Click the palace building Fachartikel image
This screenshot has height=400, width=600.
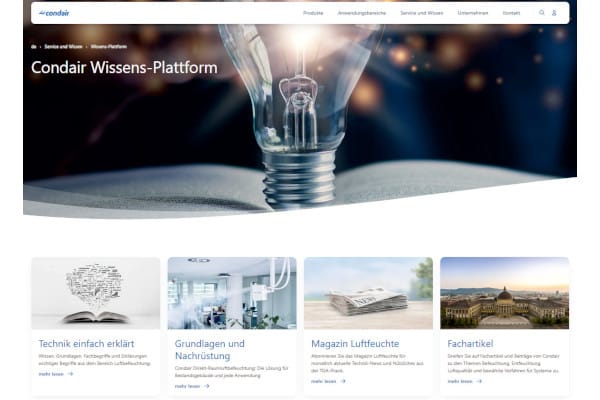505,293
